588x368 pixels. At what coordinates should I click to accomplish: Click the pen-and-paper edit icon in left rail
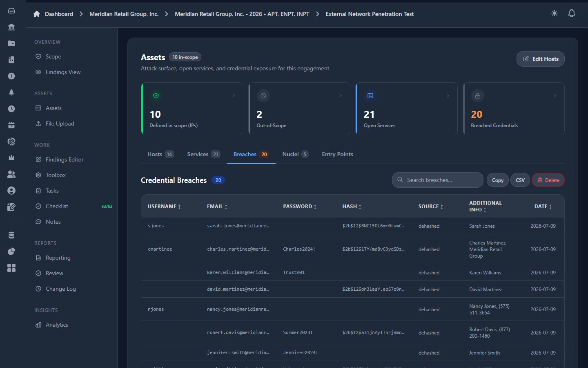click(x=11, y=207)
